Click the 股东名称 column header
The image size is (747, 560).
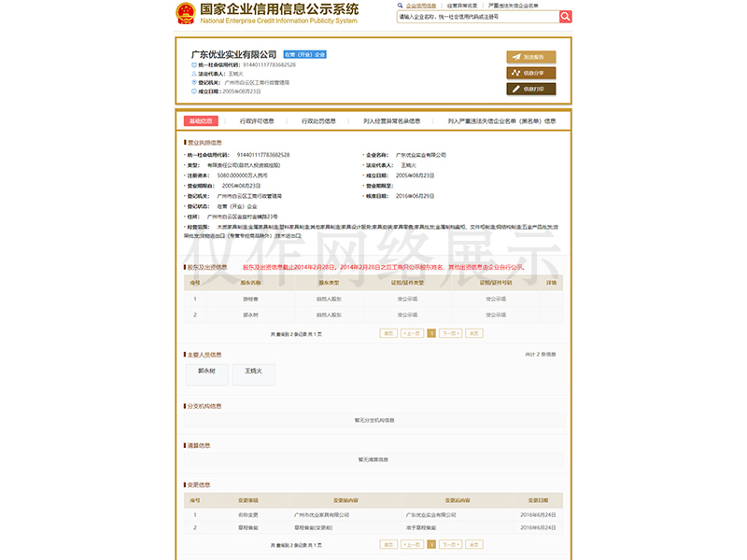[x=250, y=283]
